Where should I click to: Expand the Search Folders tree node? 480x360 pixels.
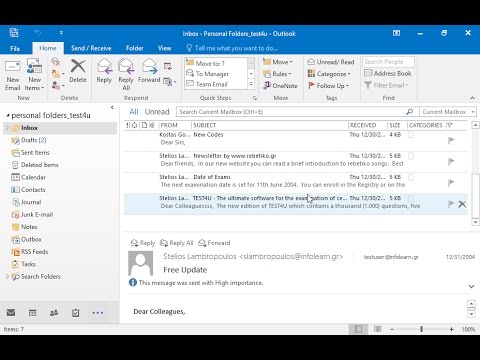(x=7, y=276)
